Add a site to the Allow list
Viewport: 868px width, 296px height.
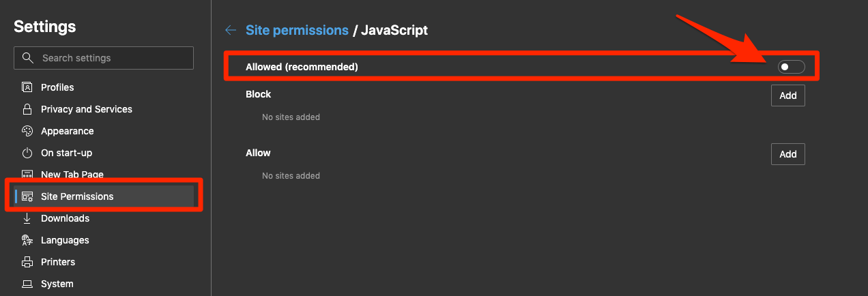788,154
